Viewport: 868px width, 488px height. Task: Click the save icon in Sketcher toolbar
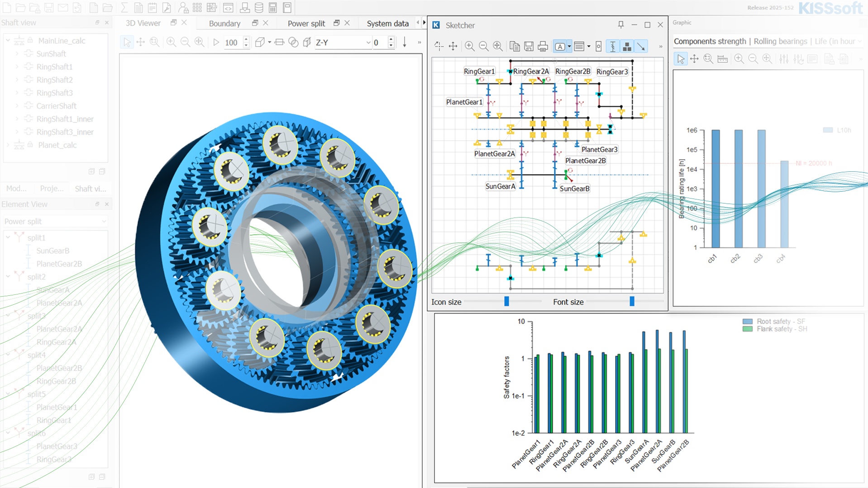coord(529,46)
